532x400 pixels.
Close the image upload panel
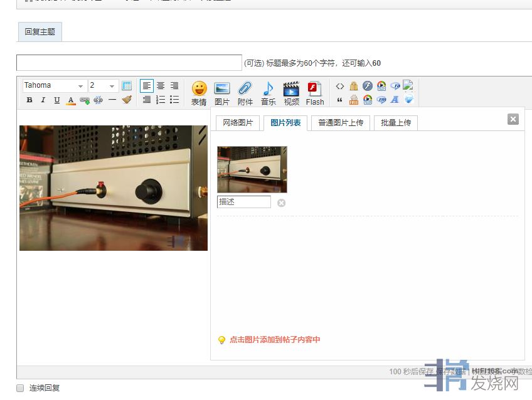(513, 119)
